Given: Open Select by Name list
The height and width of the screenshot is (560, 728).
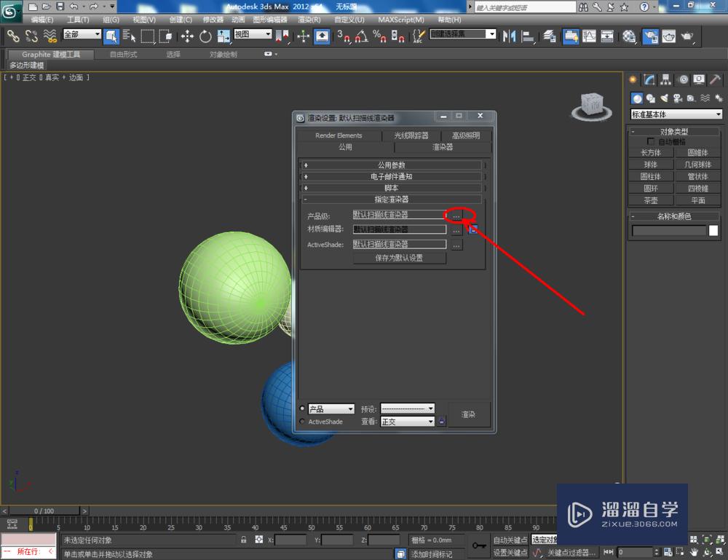Looking at the screenshot, I should tap(129, 36).
